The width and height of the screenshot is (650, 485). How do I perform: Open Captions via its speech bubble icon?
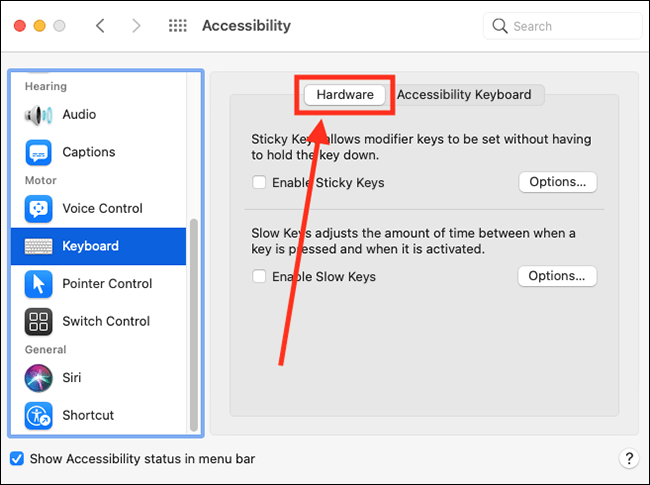tap(39, 153)
